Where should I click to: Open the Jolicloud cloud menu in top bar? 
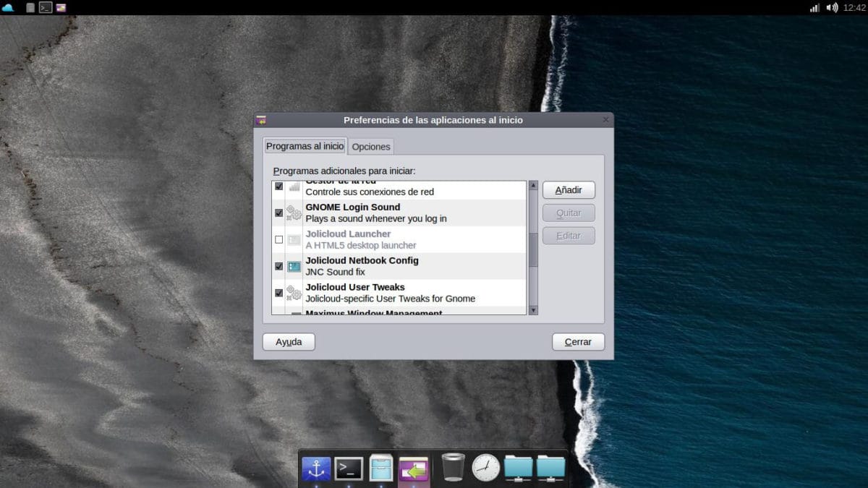(x=9, y=8)
